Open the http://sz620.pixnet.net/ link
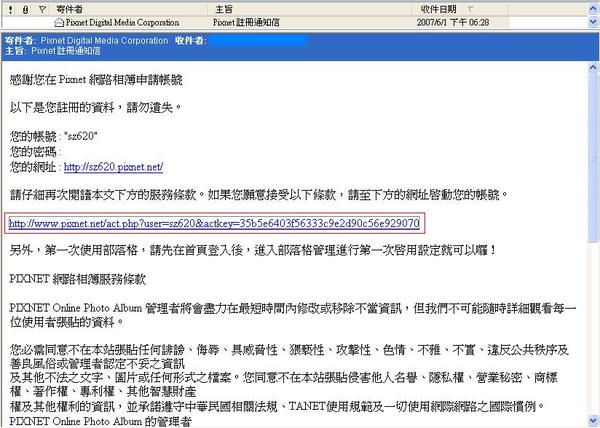The width and height of the screenshot is (600, 428). (x=113, y=167)
